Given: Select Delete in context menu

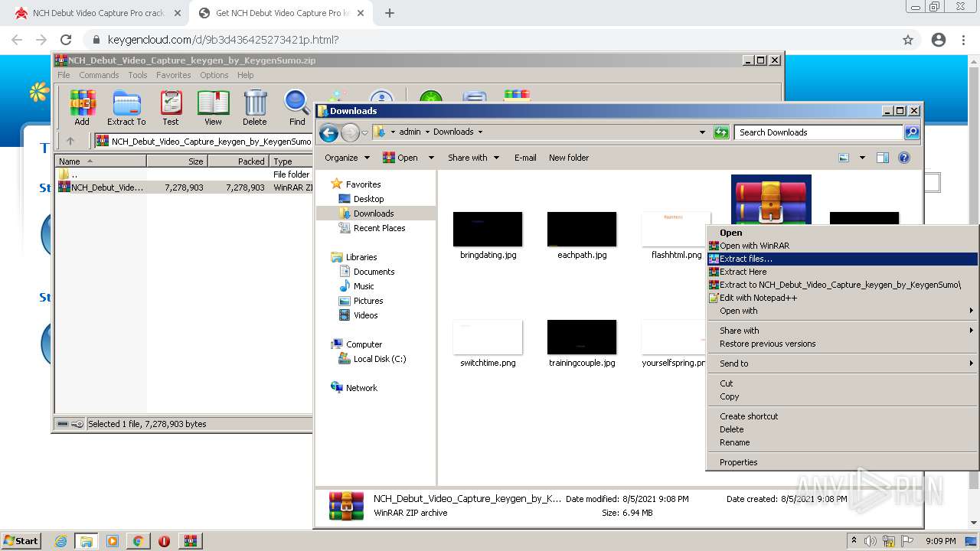Looking at the screenshot, I should tap(842, 429).
